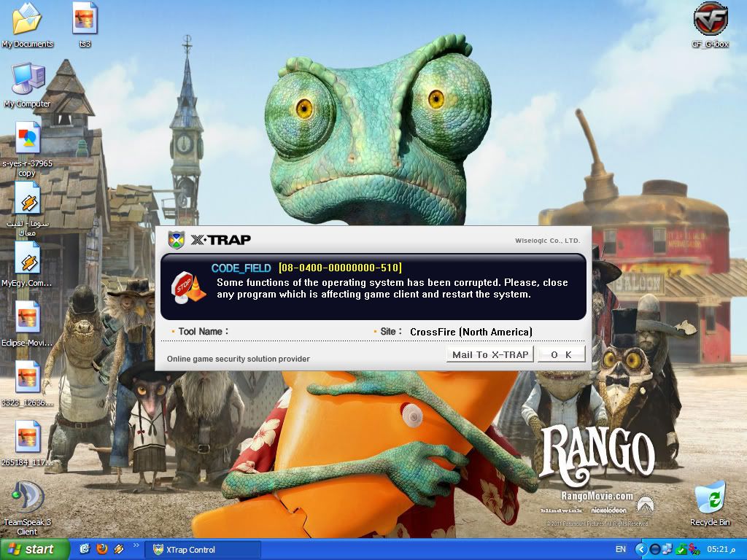The image size is (747, 560).
Task: Open the CF_G4box CrossFire desktop shortcut
Action: coord(710,20)
